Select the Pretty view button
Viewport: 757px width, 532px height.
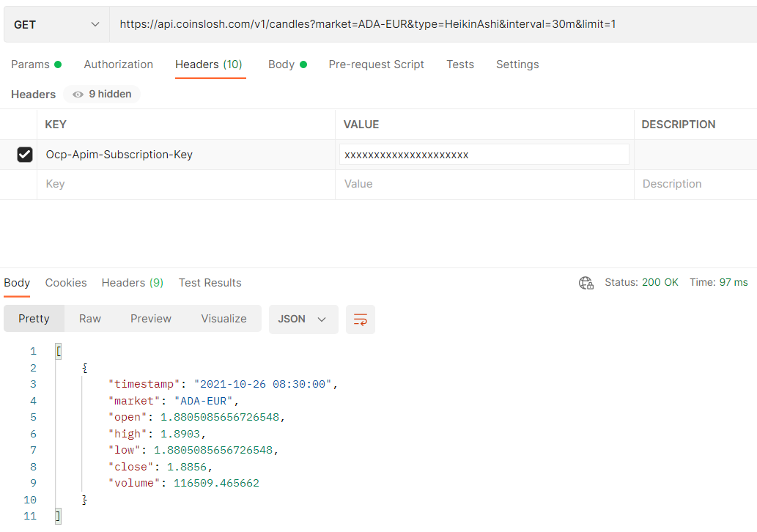[x=34, y=319]
